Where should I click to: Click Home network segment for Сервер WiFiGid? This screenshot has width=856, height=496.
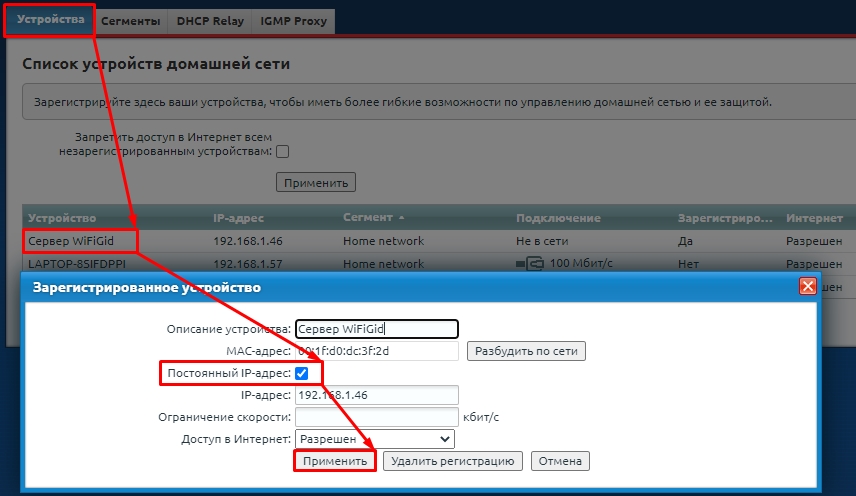[383, 241]
